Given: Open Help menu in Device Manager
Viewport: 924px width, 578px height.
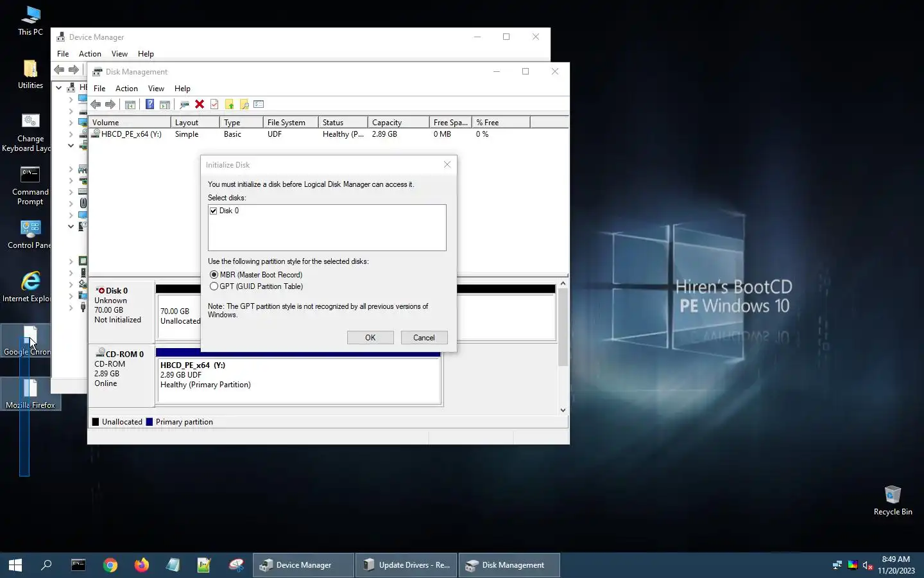Looking at the screenshot, I should (146, 54).
